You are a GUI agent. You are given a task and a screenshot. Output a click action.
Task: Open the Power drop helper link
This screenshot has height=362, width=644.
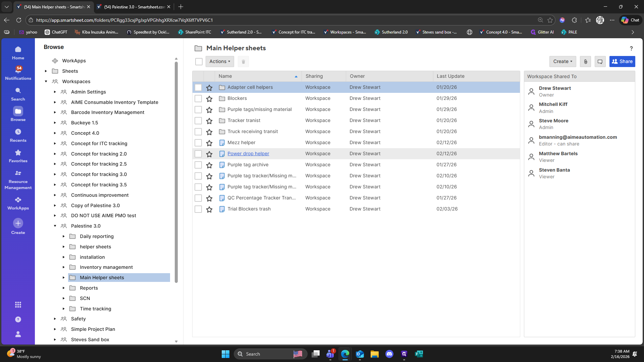(248, 154)
